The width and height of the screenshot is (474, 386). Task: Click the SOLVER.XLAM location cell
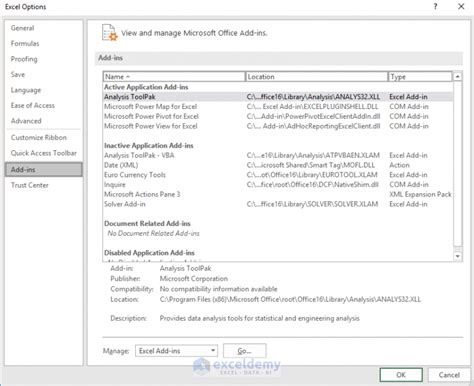312,204
